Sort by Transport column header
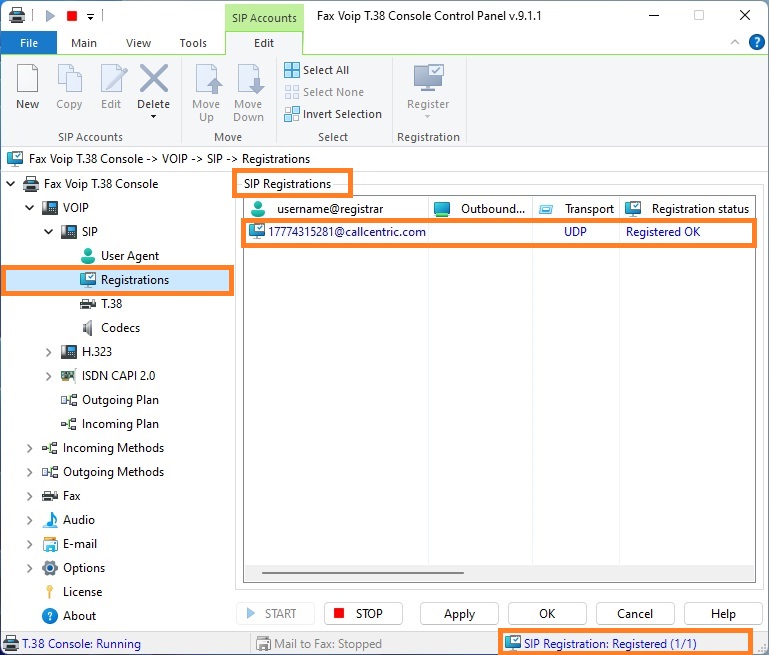769x655 pixels. pyautogui.click(x=576, y=209)
